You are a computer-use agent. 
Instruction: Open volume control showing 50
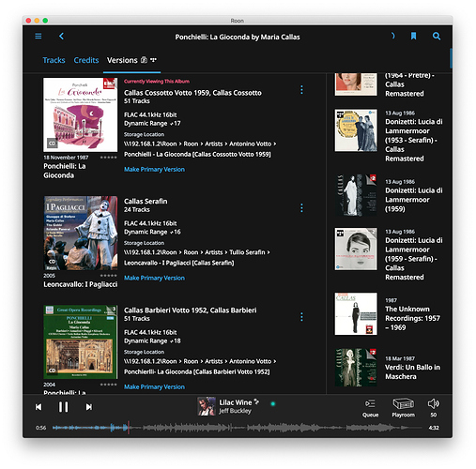coord(434,408)
